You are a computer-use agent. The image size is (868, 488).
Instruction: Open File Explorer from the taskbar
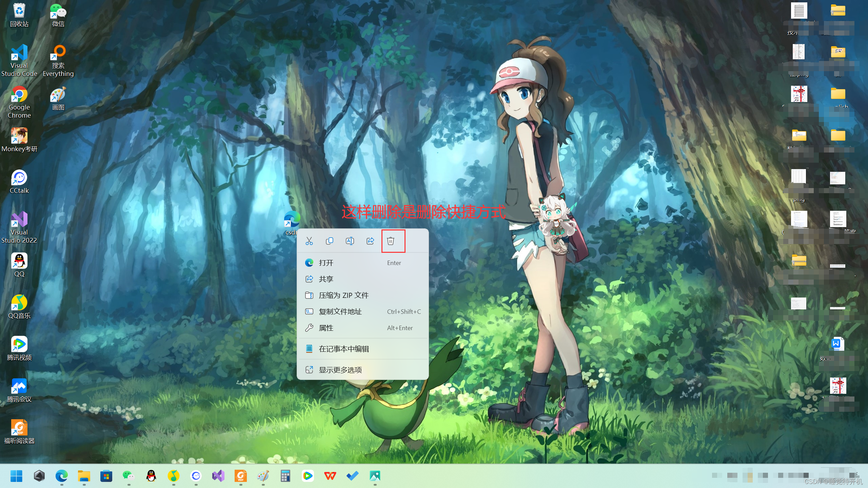coord(84,476)
